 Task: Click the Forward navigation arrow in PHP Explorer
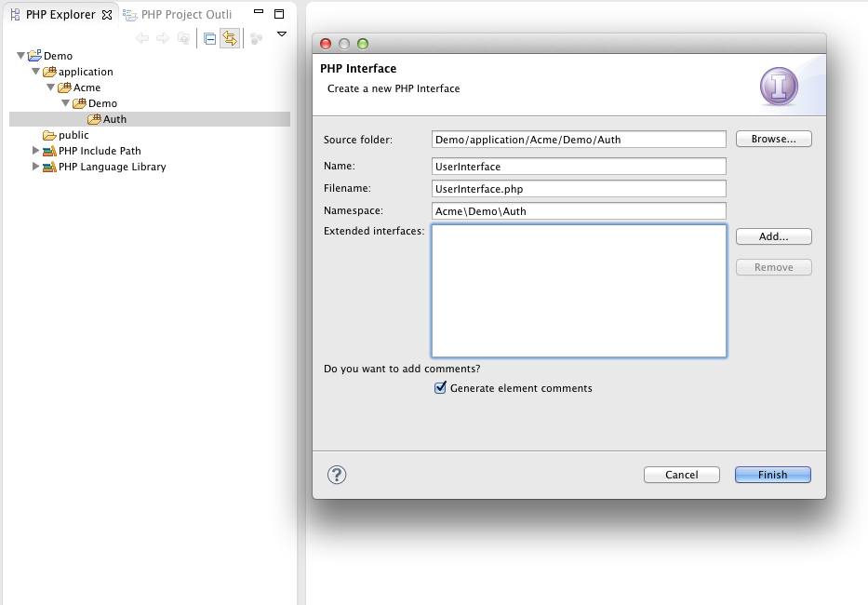pos(163,38)
